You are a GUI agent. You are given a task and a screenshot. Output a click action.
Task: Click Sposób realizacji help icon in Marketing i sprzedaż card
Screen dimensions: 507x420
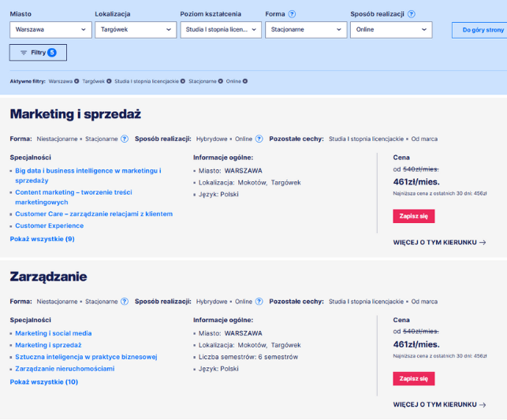pyautogui.click(x=259, y=139)
